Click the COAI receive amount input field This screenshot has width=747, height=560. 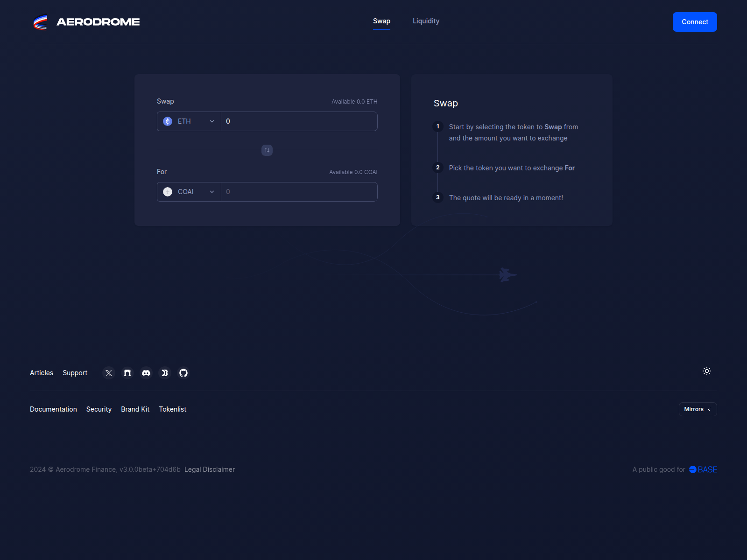point(299,192)
